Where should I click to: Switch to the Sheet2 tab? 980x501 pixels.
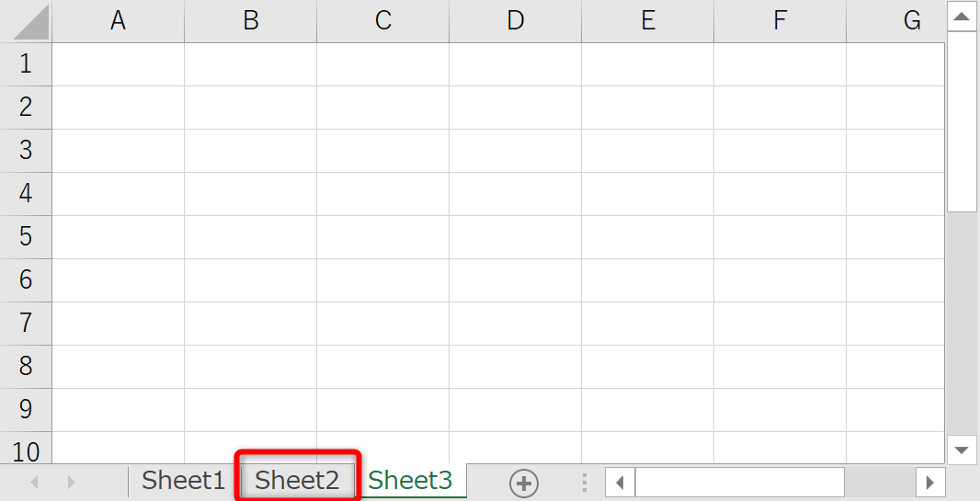point(297,481)
